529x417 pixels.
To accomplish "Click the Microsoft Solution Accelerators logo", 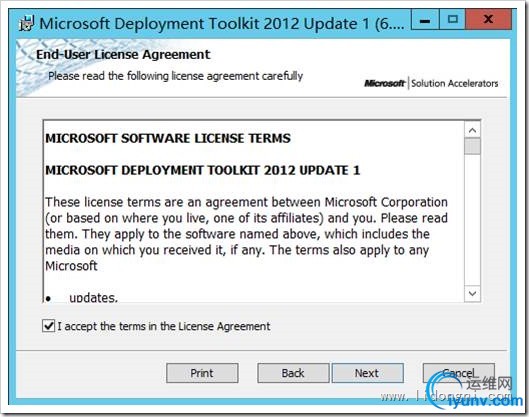I will [x=431, y=83].
